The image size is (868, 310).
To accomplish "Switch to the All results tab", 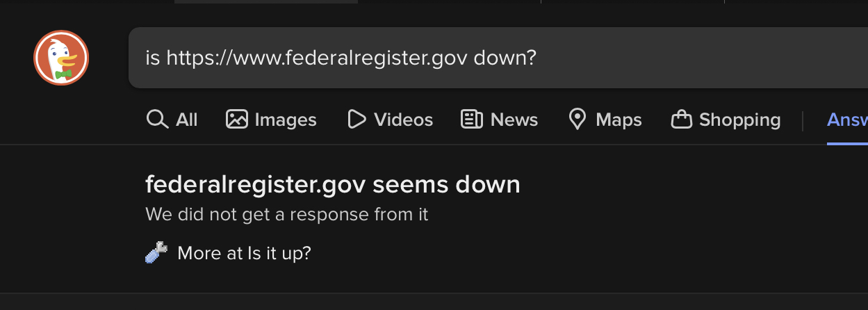I will [186, 120].
